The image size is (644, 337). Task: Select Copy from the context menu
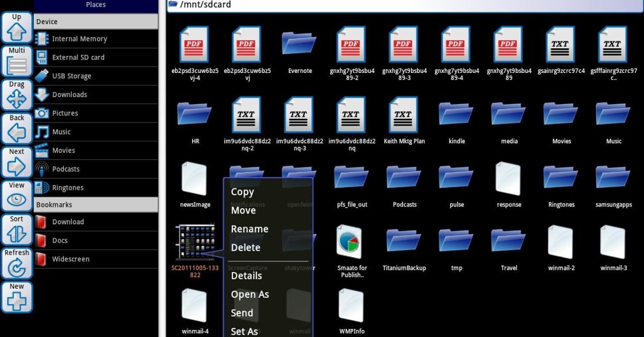[x=242, y=192]
